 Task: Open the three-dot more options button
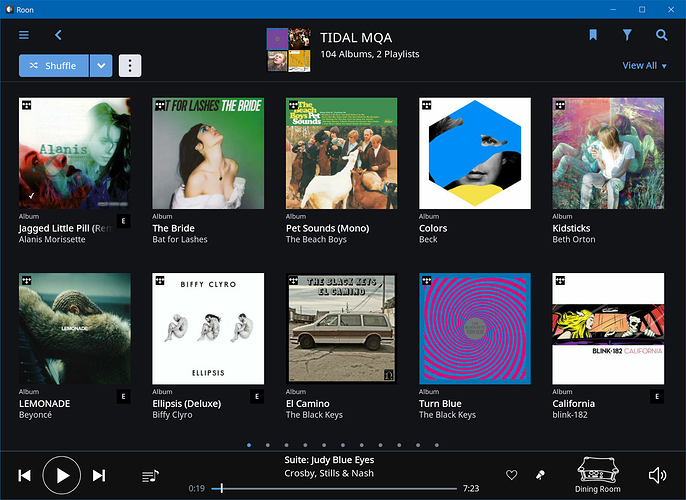130,66
